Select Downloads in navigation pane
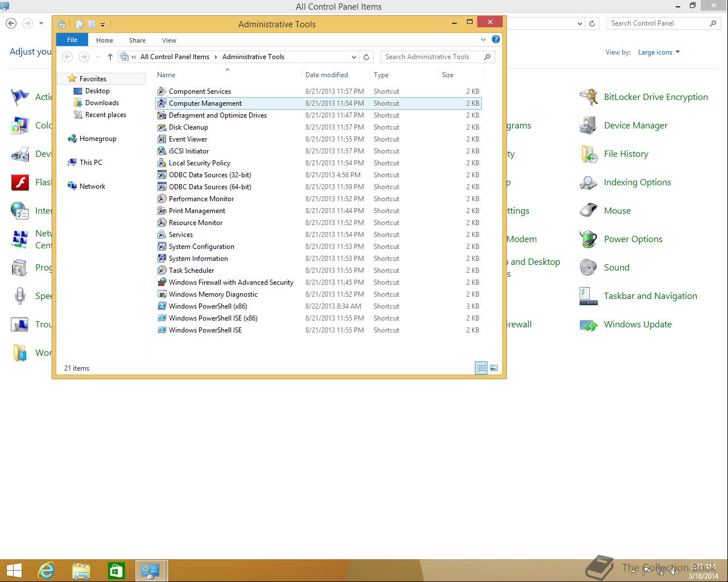Image resolution: width=728 pixels, height=582 pixels. click(102, 103)
